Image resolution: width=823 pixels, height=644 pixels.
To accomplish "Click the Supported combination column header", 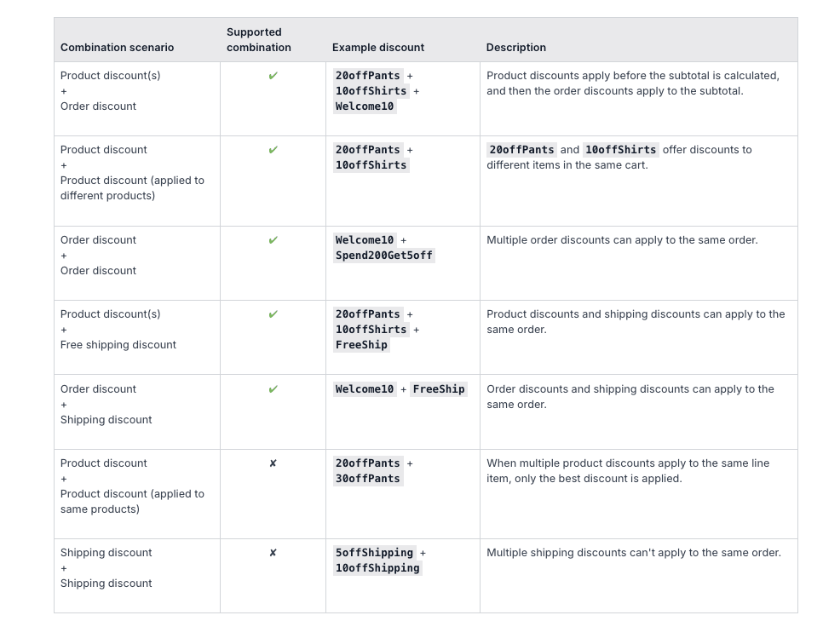I will (259, 40).
